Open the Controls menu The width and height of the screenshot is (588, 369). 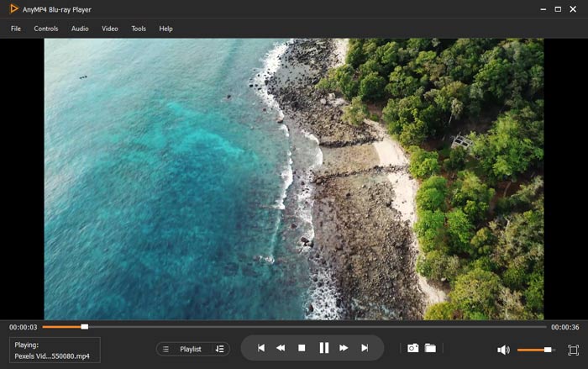[46, 29]
